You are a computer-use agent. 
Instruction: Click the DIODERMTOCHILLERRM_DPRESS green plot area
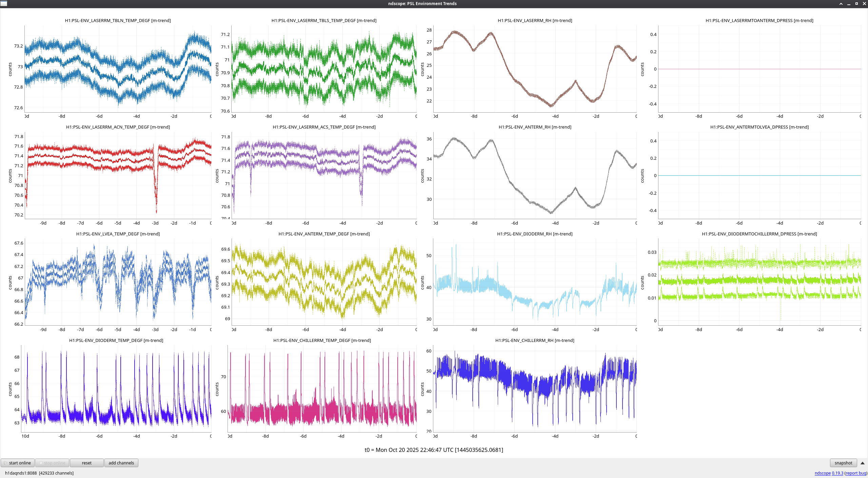click(759, 282)
